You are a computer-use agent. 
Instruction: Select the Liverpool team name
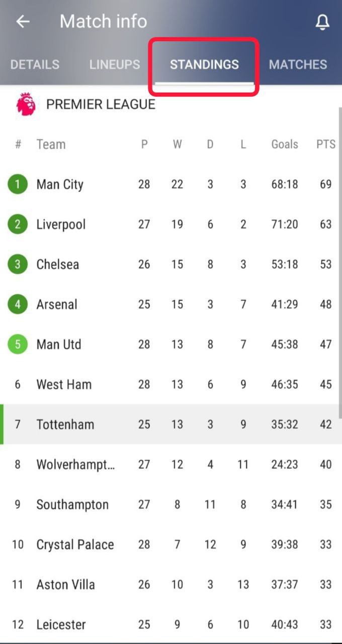pyautogui.click(x=61, y=224)
